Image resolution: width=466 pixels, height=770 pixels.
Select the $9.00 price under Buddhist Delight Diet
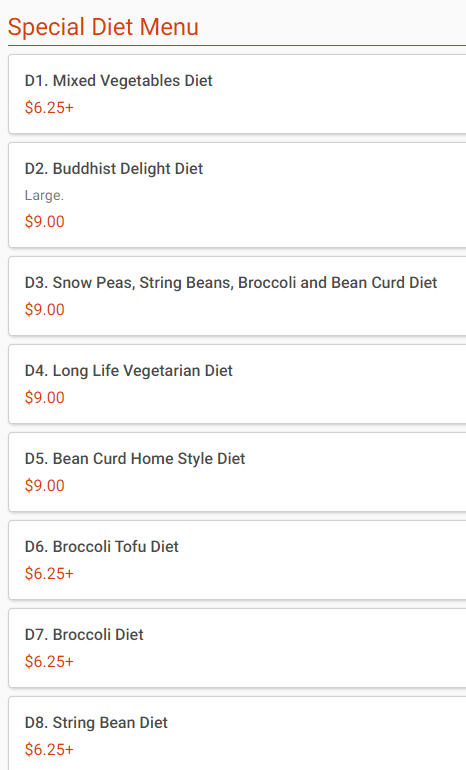[x=45, y=221]
